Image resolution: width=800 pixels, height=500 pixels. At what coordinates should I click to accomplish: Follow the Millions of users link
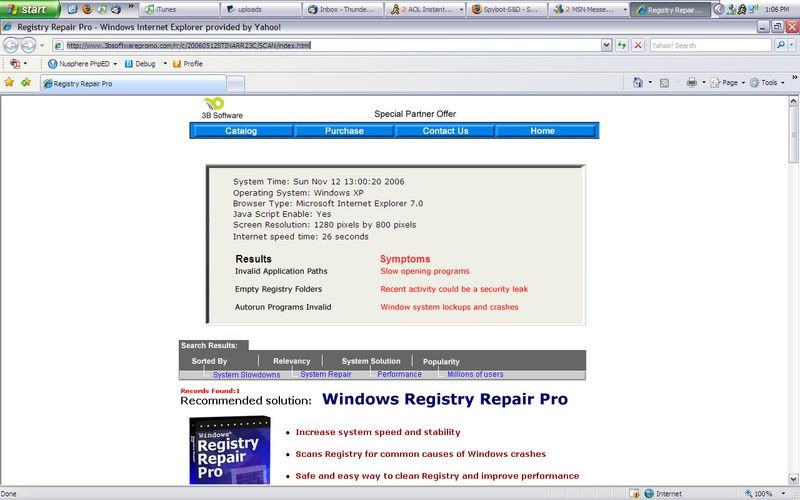pyautogui.click(x=475, y=374)
